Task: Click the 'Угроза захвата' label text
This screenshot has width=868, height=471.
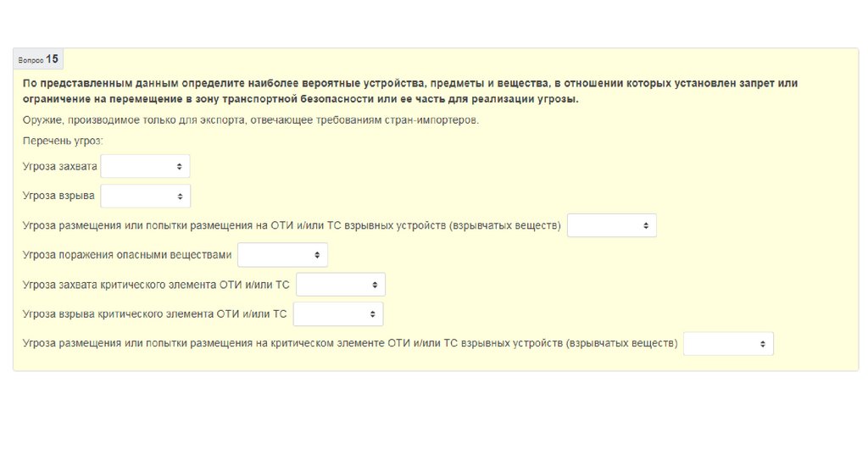Action: (x=59, y=167)
